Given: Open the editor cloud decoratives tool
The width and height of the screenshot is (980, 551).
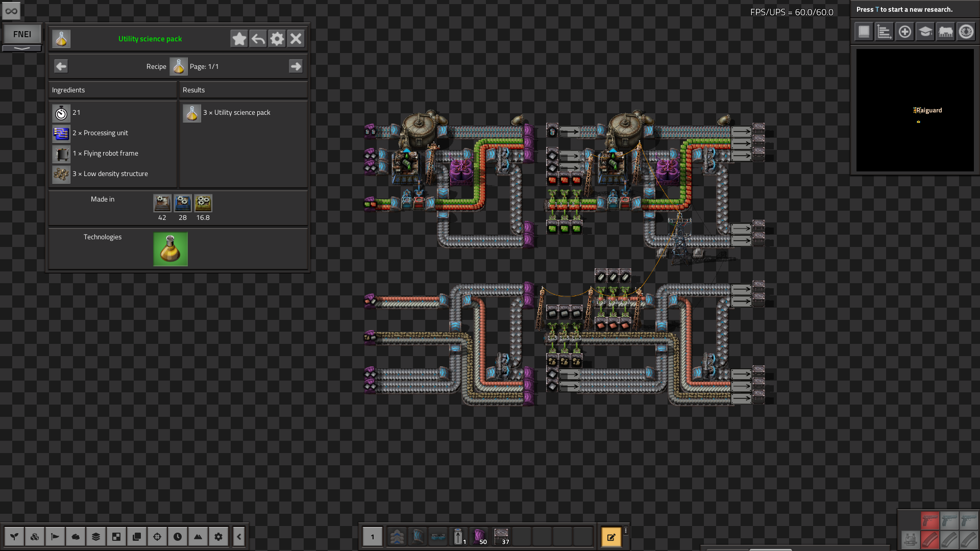Looking at the screenshot, I should pyautogui.click(x=76, y=537).
